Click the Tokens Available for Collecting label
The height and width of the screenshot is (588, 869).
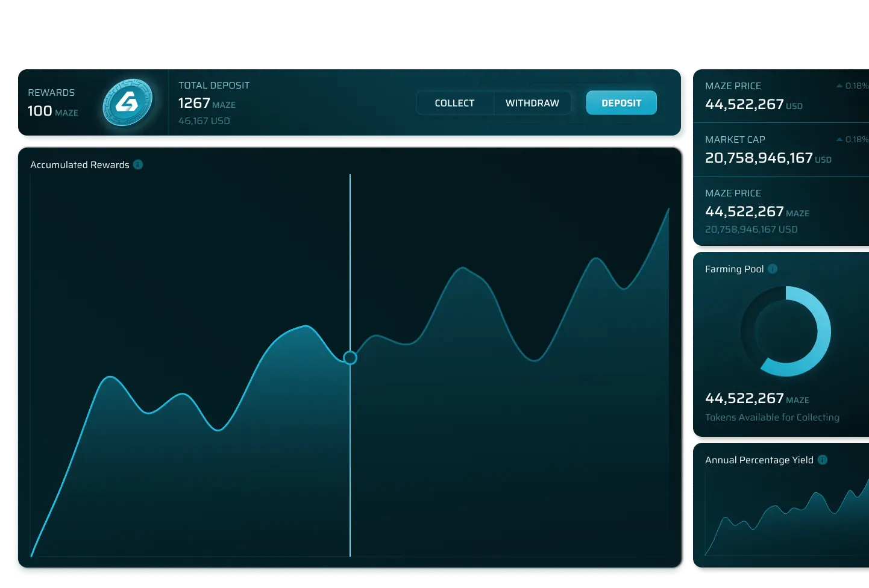771,417
